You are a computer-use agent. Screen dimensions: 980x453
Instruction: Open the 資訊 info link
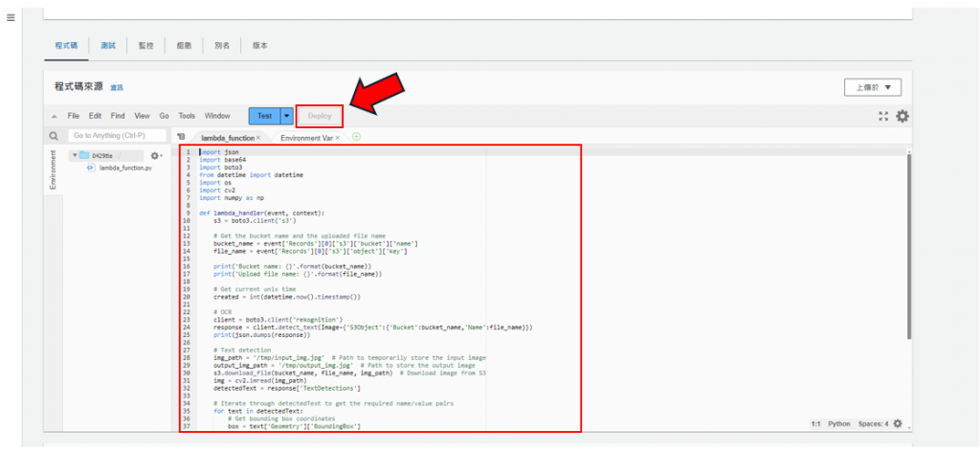click(117, 88)
